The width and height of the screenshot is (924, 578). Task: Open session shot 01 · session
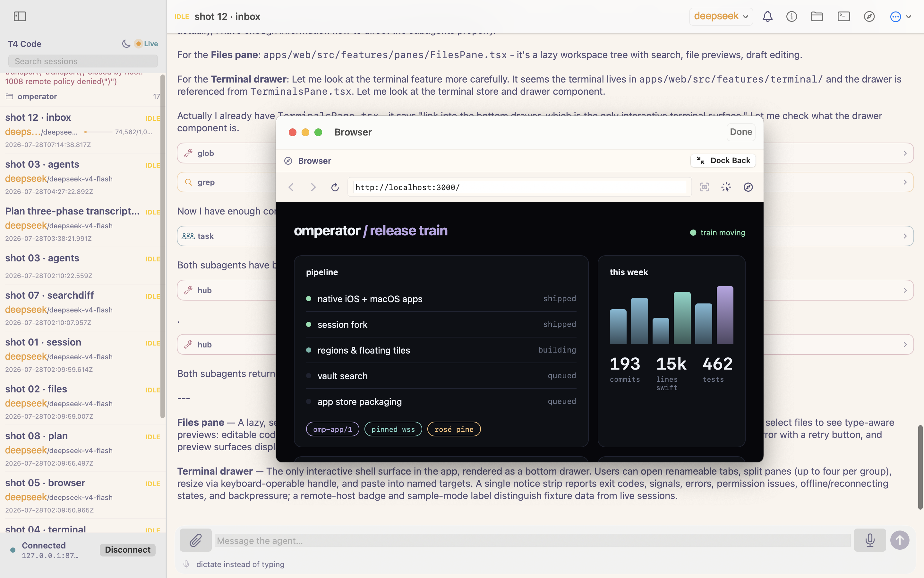point(83,355)
